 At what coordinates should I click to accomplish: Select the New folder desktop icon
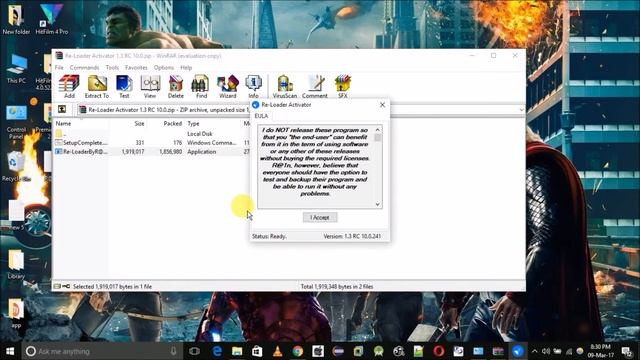click(16, 19)
